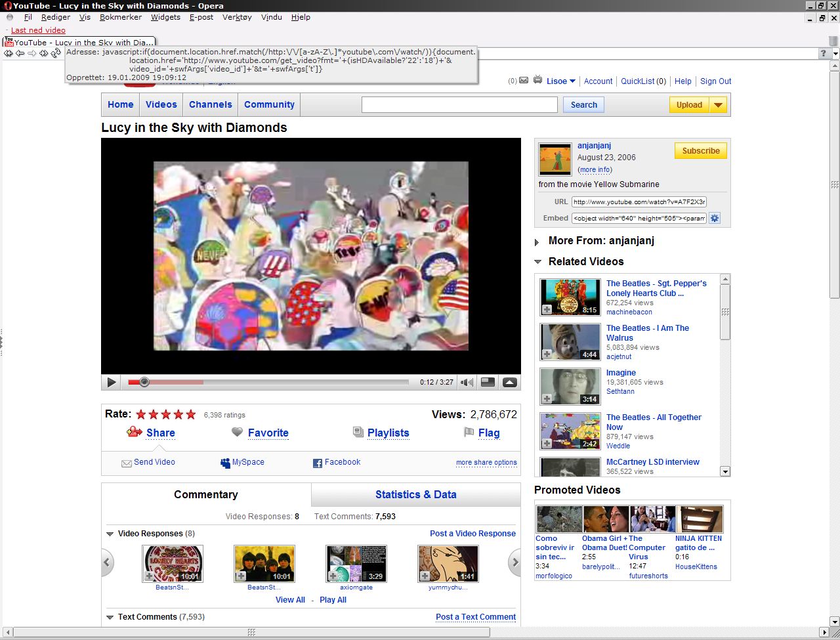This screenshot has width=840, height=640.
Task: Click the inbox envelope icon
Action: 524,81
